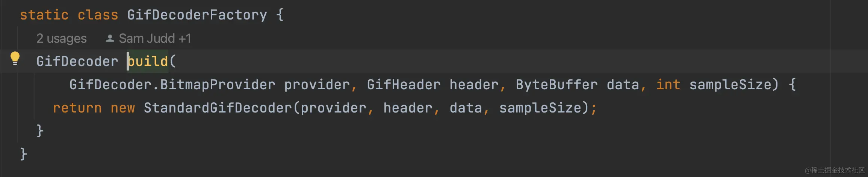This screenshot has width=868, height=177.
Task: Click the opening brace after GifDecoderFactory
Action: click(x=280, y=15)
